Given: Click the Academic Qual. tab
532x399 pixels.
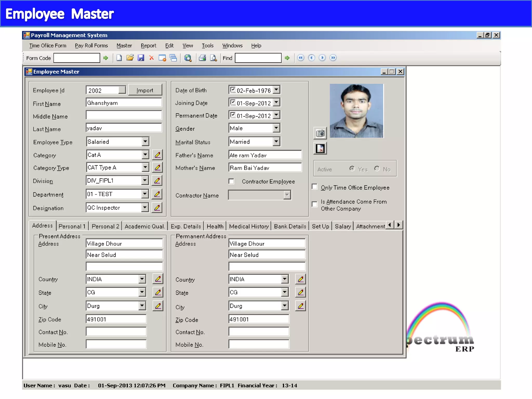Looking at the screenshot, I should (145, 226).
